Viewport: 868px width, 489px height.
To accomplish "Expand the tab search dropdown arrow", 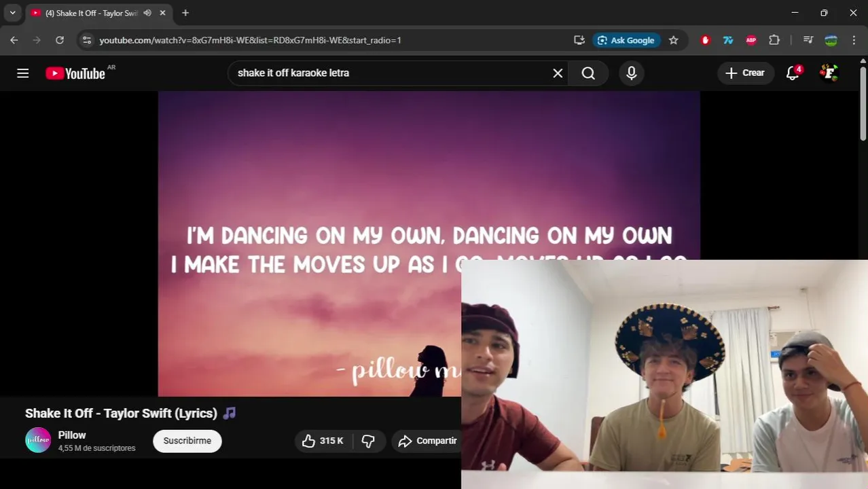I will pos(12,13).
